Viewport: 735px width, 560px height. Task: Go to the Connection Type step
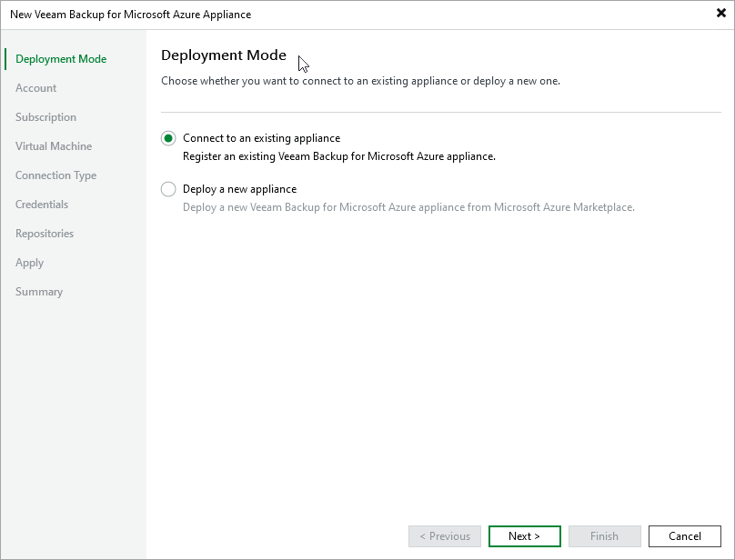(55, 175)
